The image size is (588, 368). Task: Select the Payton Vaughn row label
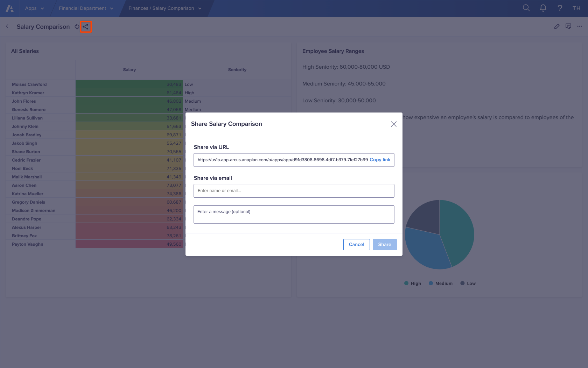28,244
